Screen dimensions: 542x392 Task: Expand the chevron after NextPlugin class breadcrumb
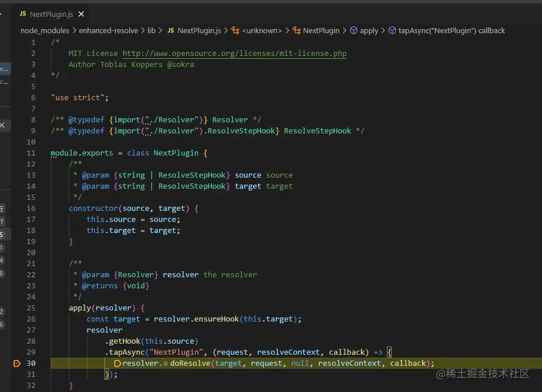(x=344, y=31)
